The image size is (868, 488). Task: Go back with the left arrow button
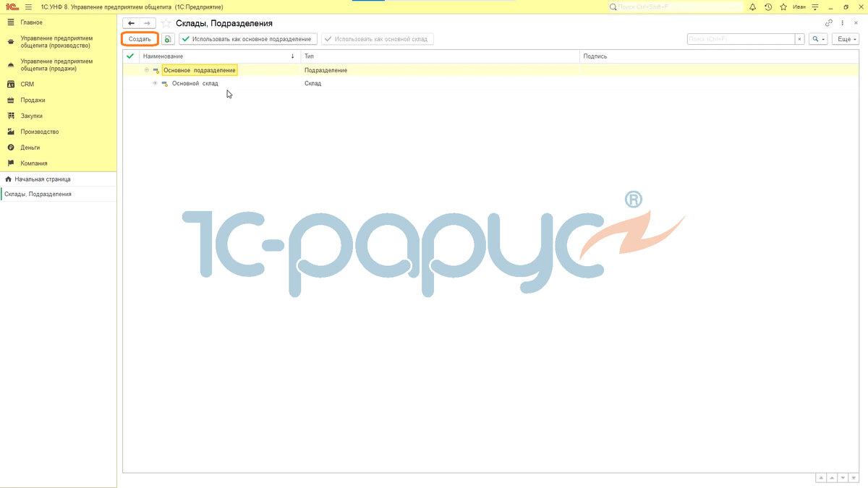pos(131,23)
